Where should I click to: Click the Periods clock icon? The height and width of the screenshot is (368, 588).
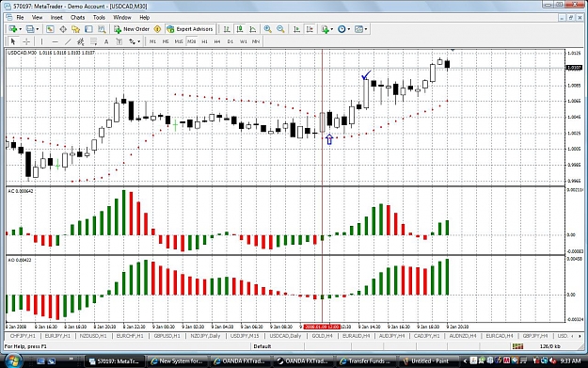342,29
